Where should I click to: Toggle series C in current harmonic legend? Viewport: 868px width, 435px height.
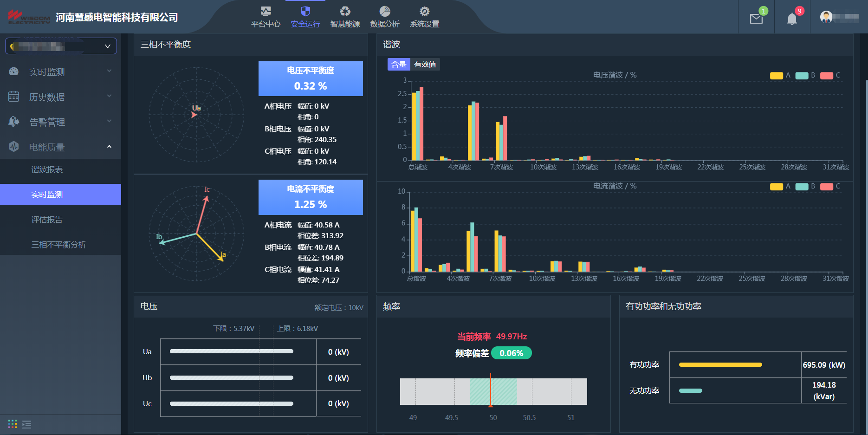pos(830,187)
